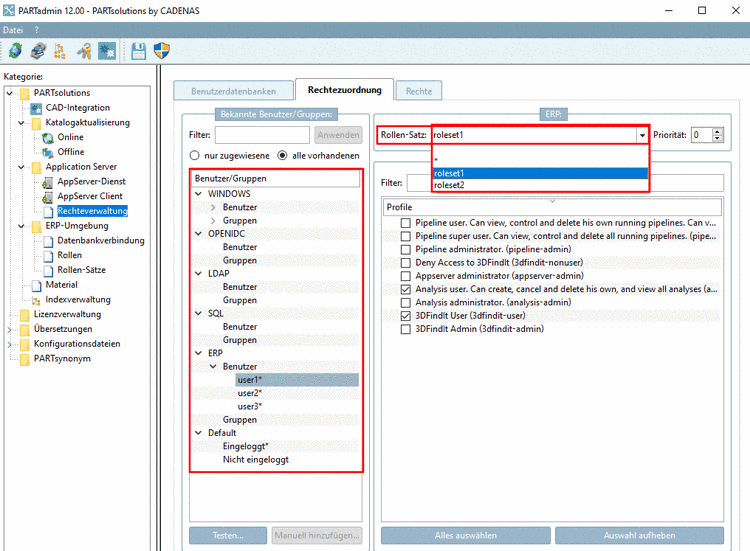Viewport: 750px width, 551px height.
Task: Switch to the Rechte tab
Action: (x=419, y=91)
